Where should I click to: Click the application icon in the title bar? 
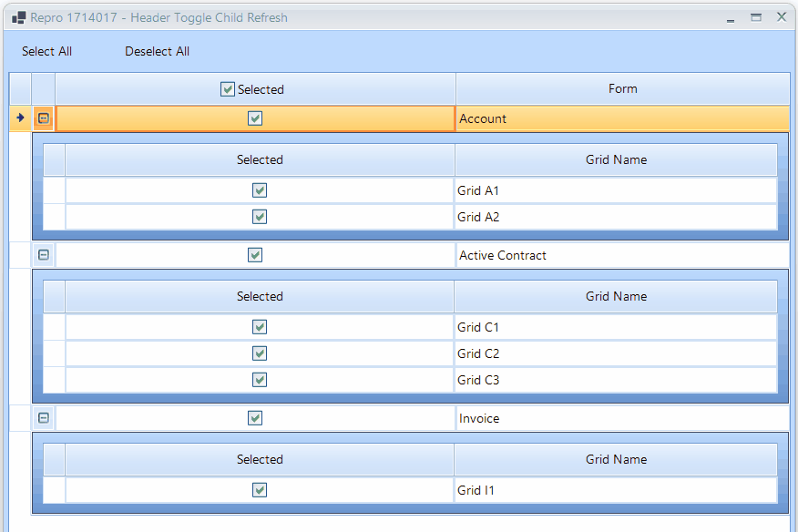pyautogui.click(x=19, y=18)
